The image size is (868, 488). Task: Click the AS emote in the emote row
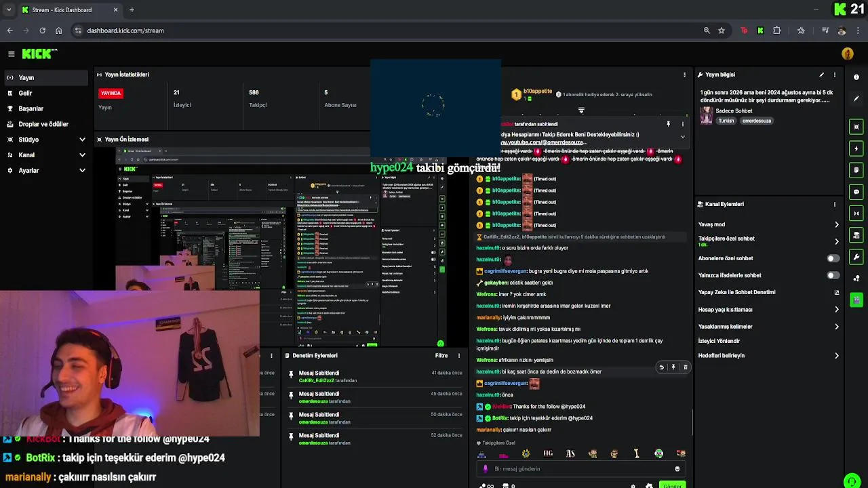pyautogui.click(x=570, y=453)
